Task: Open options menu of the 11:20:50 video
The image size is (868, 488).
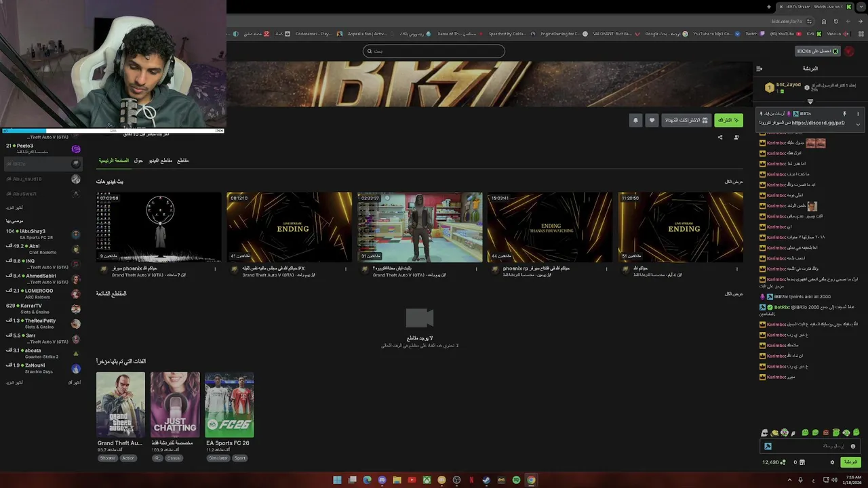Action: pyautogui.click(x=737, y=269)
